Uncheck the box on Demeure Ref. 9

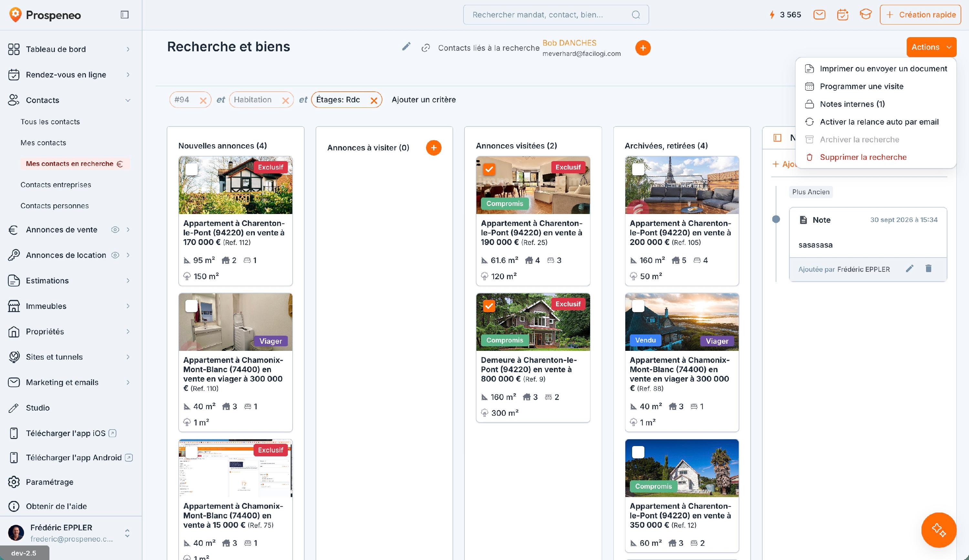click(489, 306)
